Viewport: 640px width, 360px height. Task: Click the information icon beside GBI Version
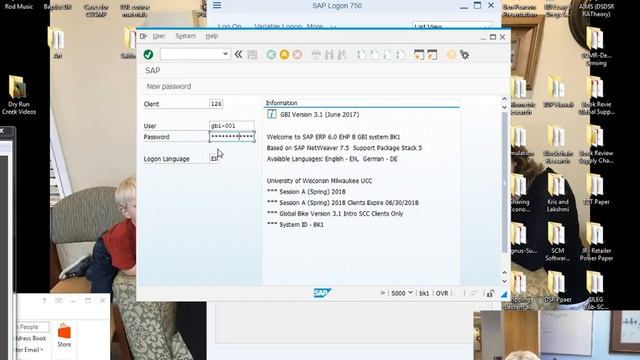pos(271,114)
